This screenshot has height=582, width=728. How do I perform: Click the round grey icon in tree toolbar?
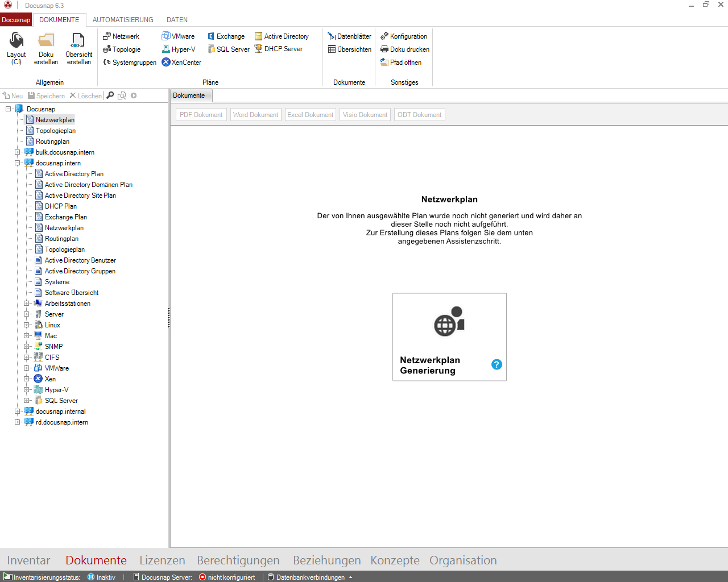tap(134, 95)
